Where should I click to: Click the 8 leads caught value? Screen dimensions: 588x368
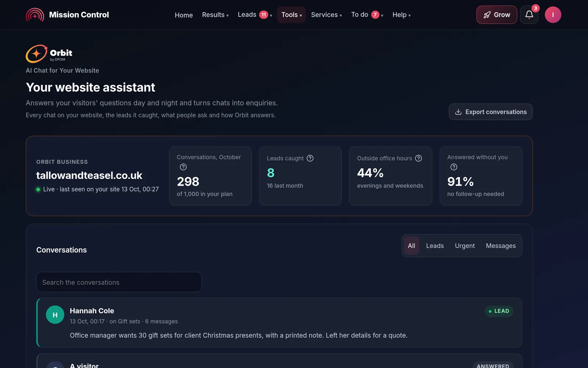point(271,173)
